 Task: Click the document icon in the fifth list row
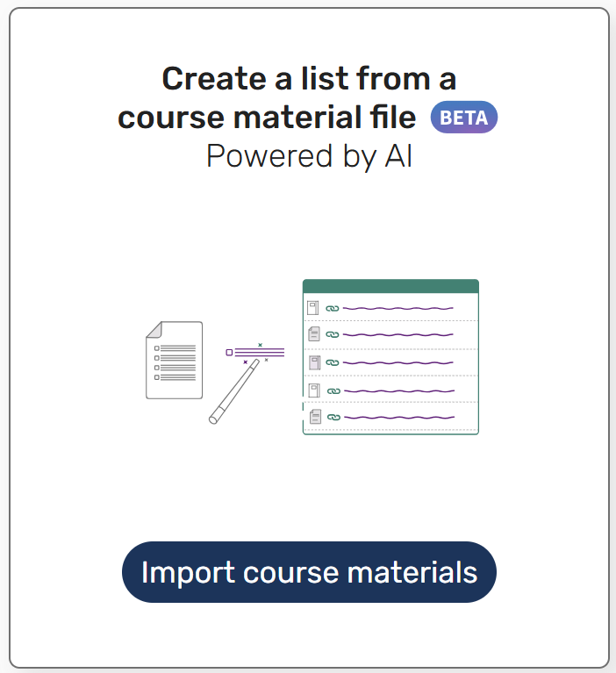click(314, 417)
